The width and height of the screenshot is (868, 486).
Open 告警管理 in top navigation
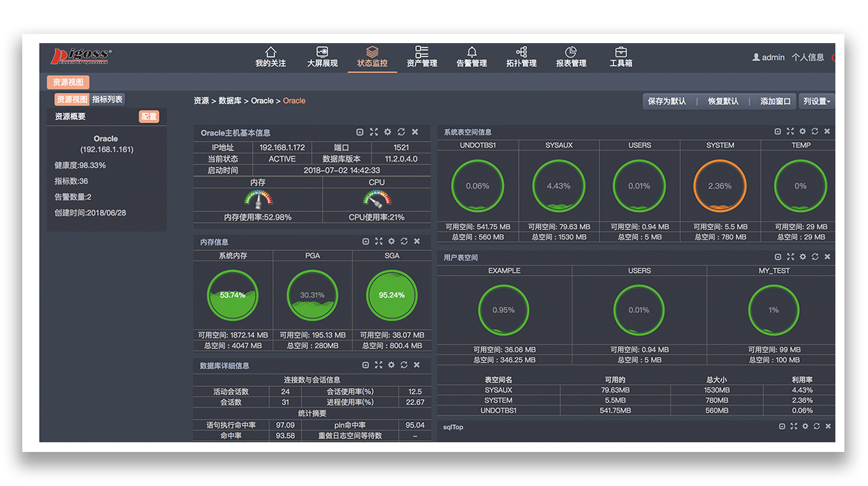[x=471, y=57]
